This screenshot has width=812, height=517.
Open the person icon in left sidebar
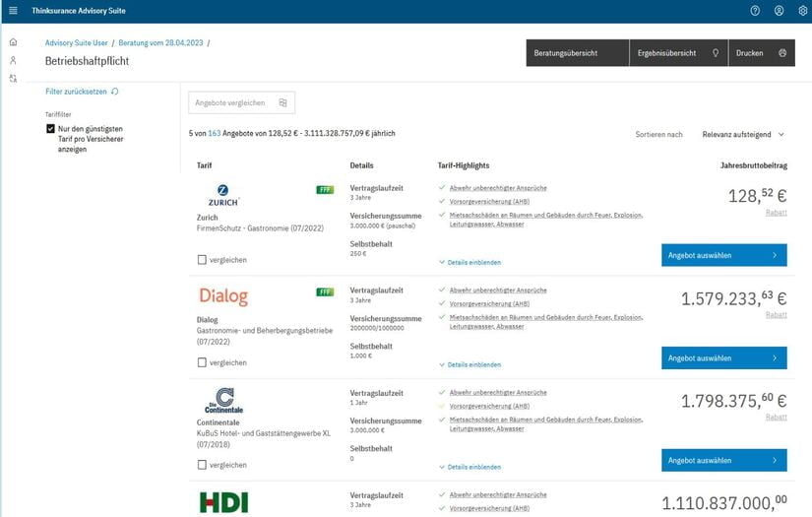click(14, 60)
